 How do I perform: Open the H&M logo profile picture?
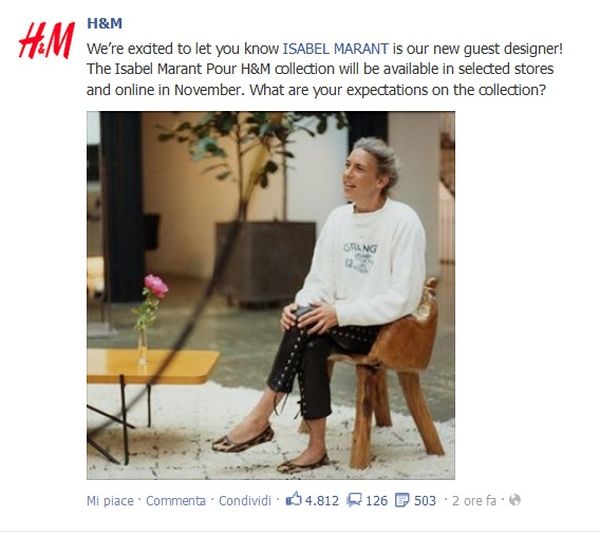46,41
